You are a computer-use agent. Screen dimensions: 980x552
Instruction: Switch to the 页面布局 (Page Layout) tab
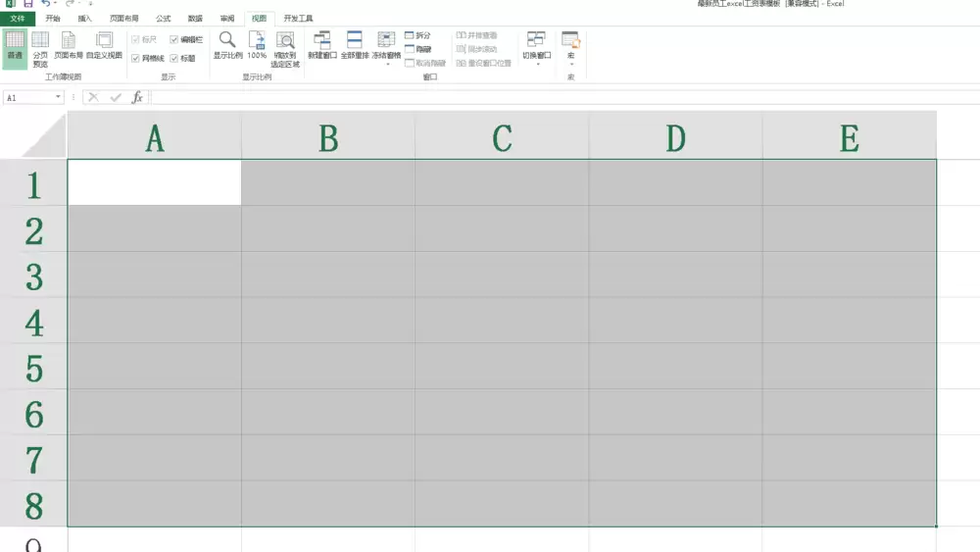pyautogui.click(x=123, y=18)
